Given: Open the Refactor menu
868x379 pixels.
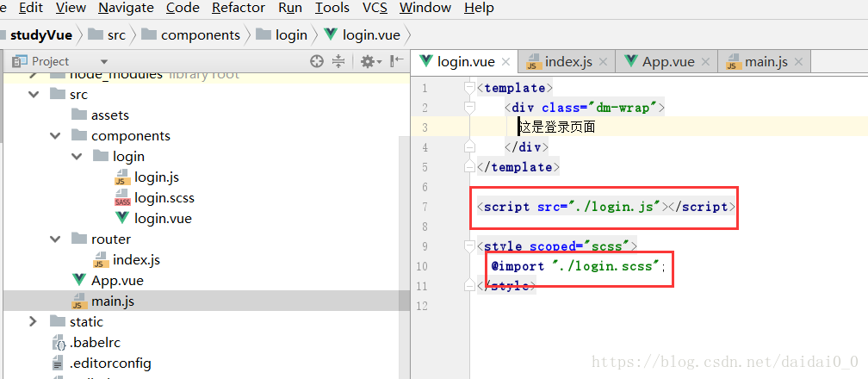Looking at the screenshot, I should [239, 8].
